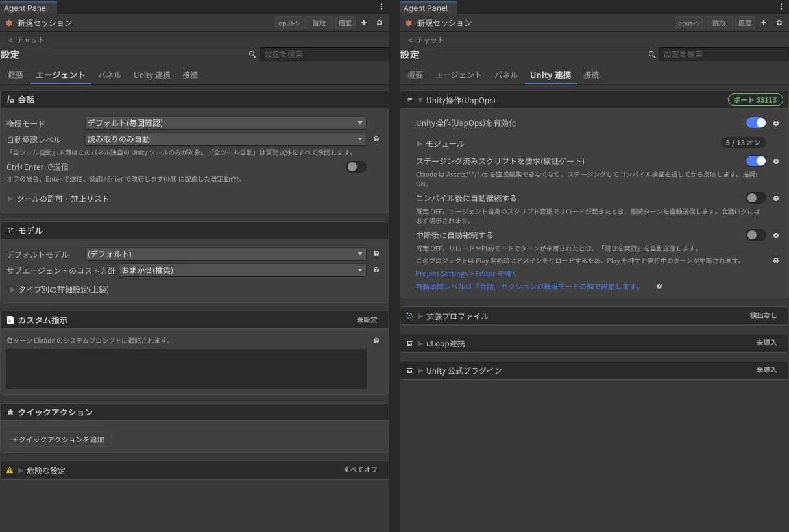This screenshot has width=789, height=532.
Task: Click the plus icon in the left Agent Panel header
Action: click(364, 23)
